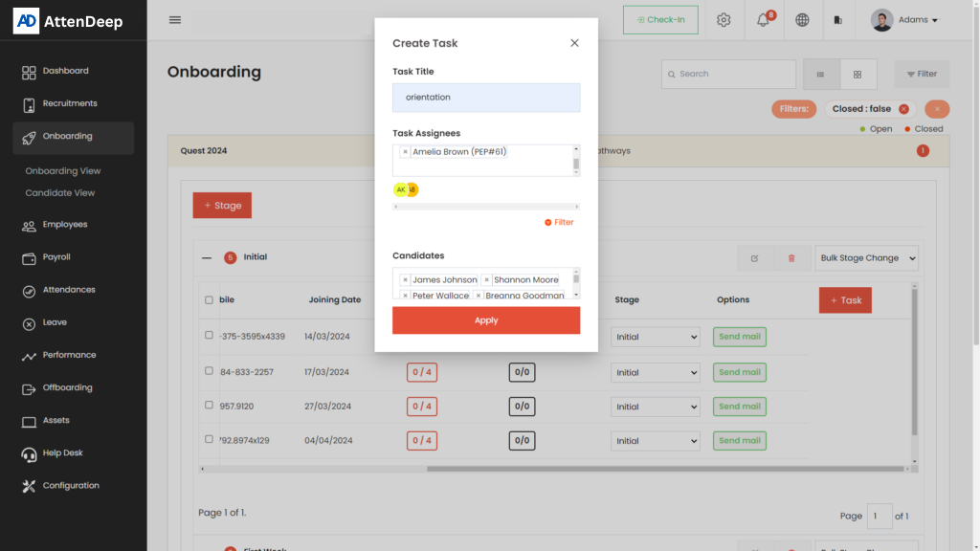Open the settings gear icon
Image resolution: width=980 pixels, height=551 pixels.
pyautogui.click(x=724, y=20)
